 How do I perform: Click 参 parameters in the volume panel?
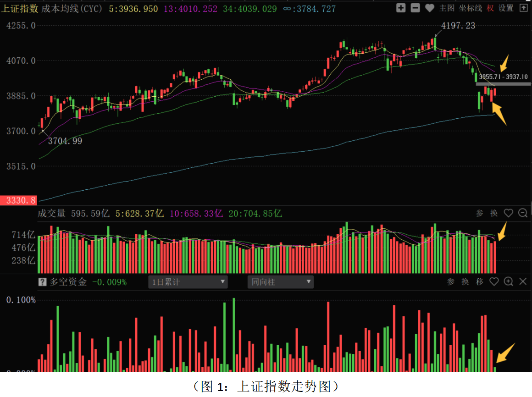tap(480, 213)
